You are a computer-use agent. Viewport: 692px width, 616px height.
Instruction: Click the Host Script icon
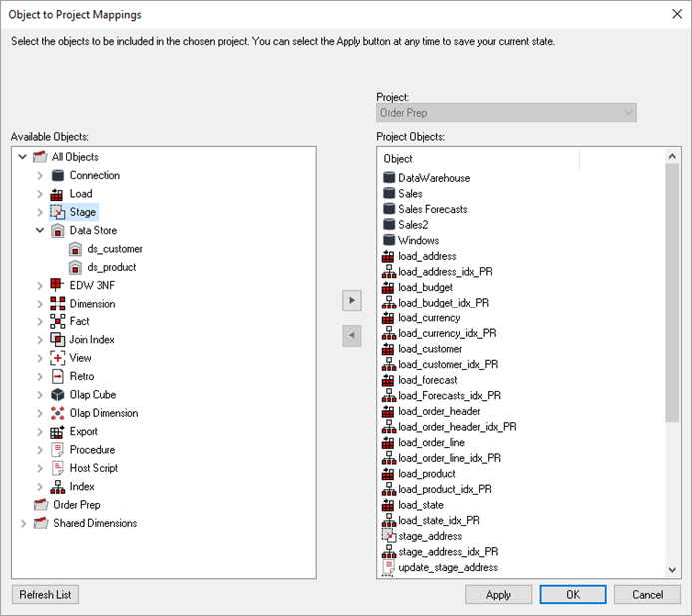58,468
